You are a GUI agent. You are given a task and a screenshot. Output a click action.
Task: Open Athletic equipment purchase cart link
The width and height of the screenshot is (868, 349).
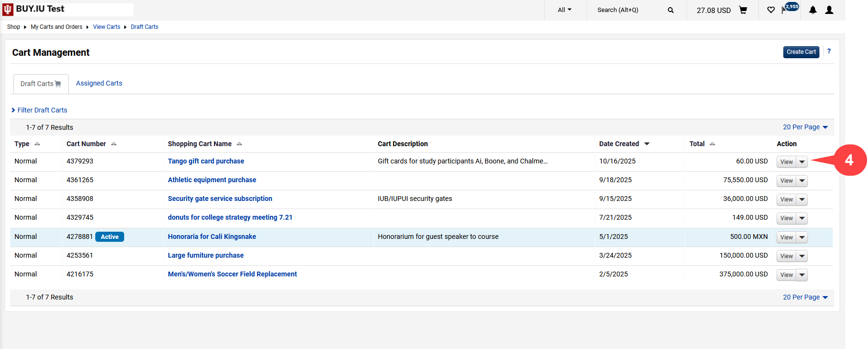tap(212, 180)
